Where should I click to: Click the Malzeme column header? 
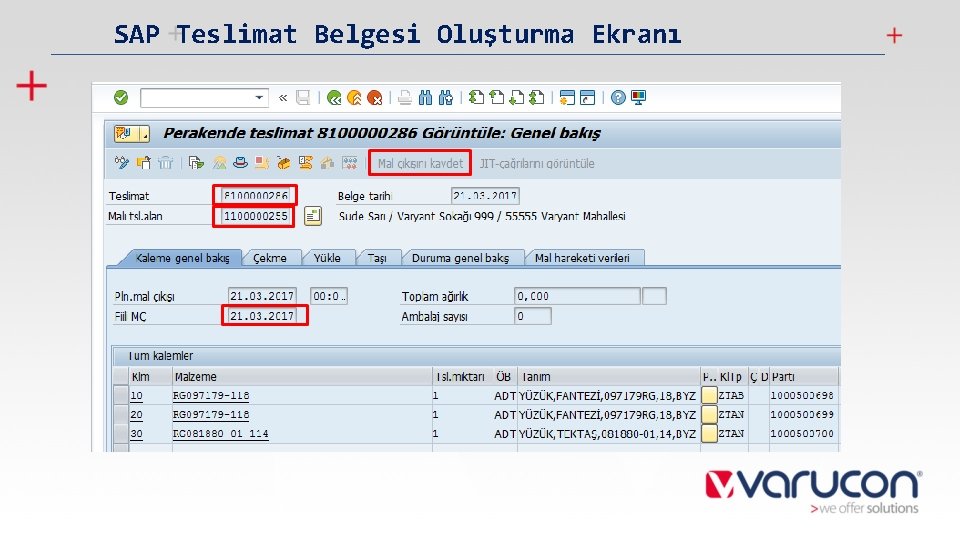(302, 377)
